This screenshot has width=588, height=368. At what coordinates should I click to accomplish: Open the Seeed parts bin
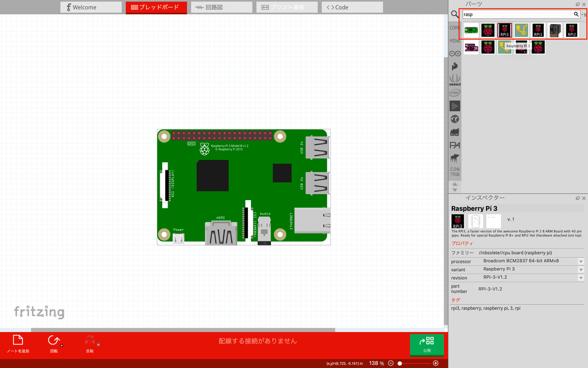(455, 80)
